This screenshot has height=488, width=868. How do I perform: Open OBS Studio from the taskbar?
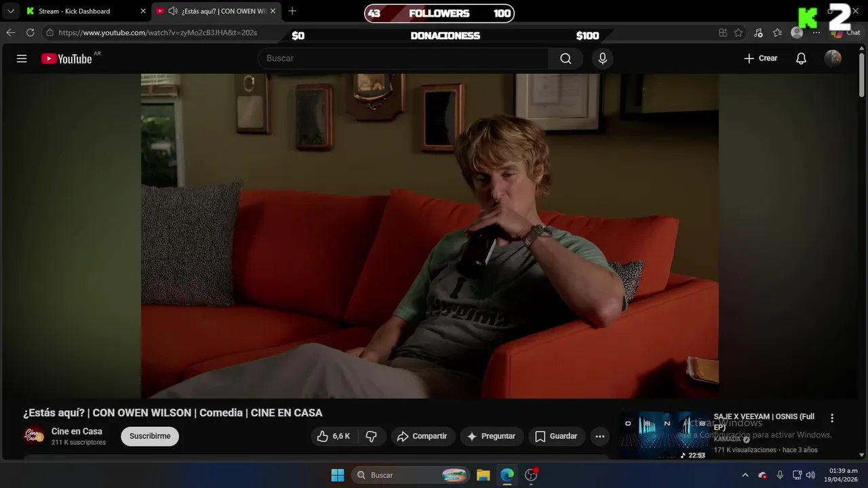point(532,475)
